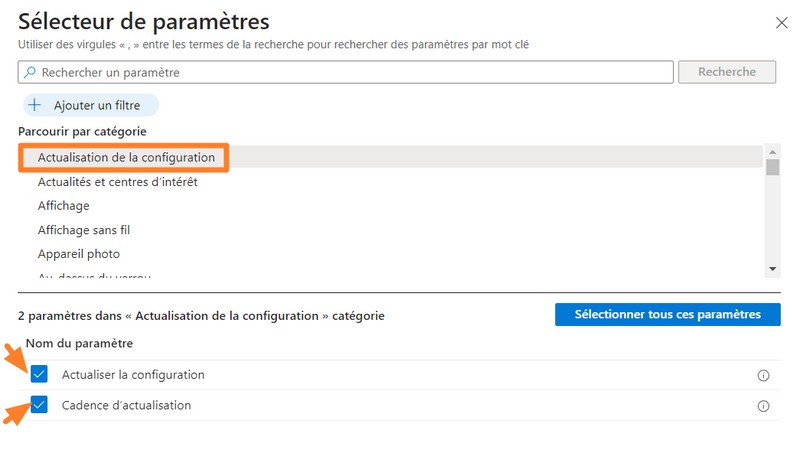Click the plus icon for adding filter
This screenshot has height=473, width=800.
(x=34, y=105)
